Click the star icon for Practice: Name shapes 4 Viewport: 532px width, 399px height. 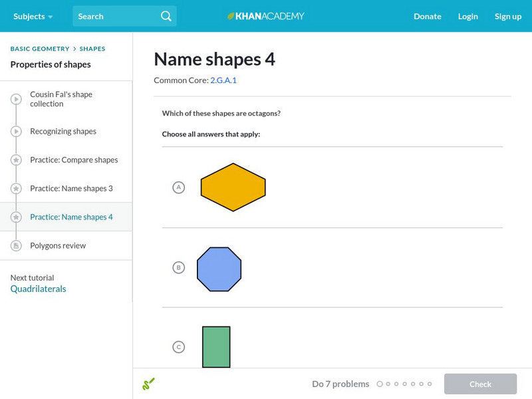click(15, 217)
